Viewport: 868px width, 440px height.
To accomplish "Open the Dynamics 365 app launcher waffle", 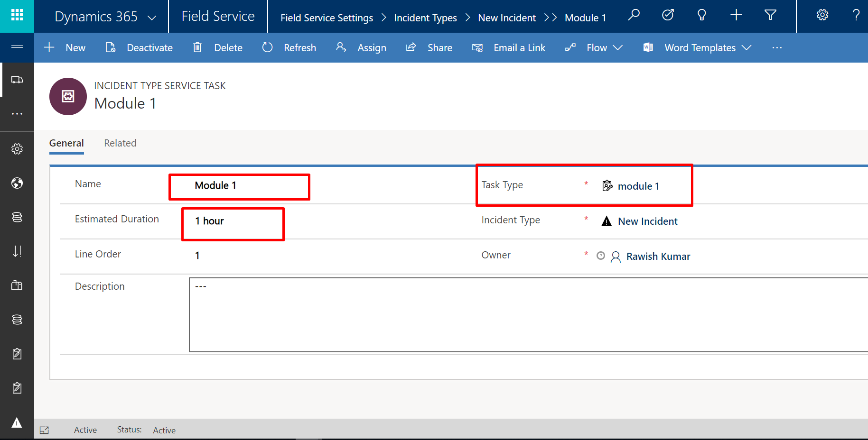I will tap(17, 16).
